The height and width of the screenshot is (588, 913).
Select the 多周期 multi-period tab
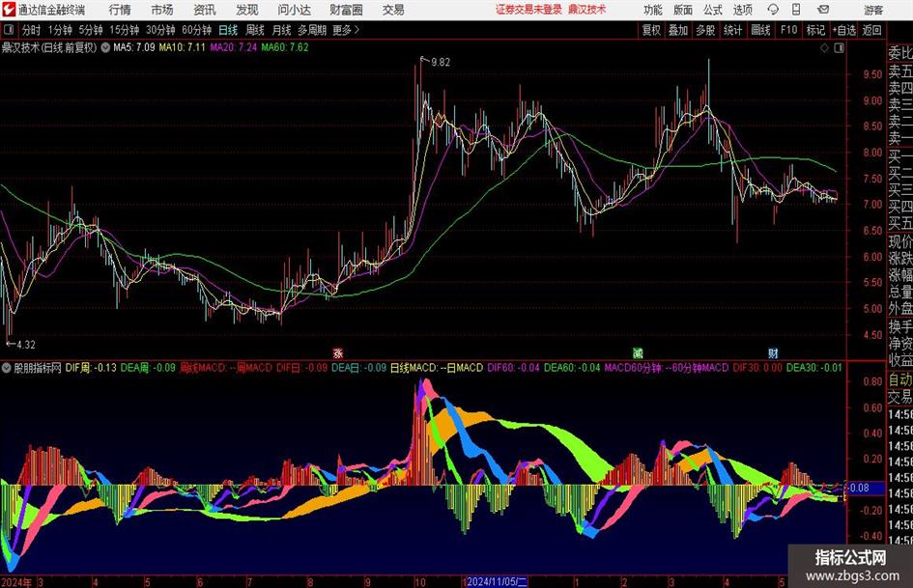point(312,30)
